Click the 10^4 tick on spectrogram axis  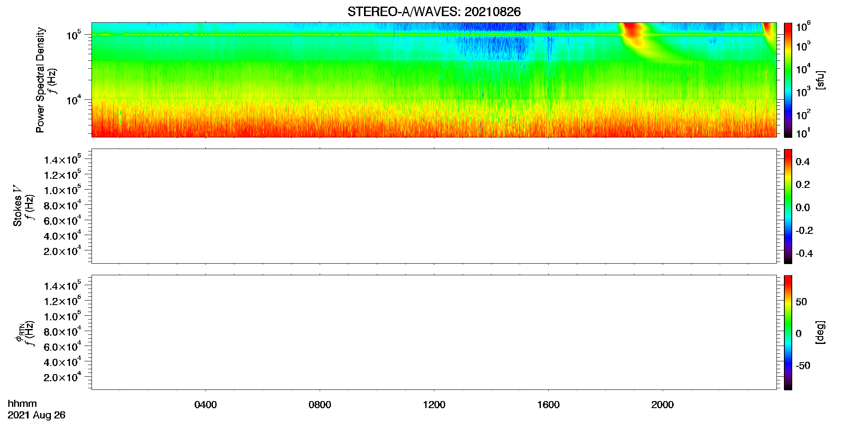click(x=73, y=100)
